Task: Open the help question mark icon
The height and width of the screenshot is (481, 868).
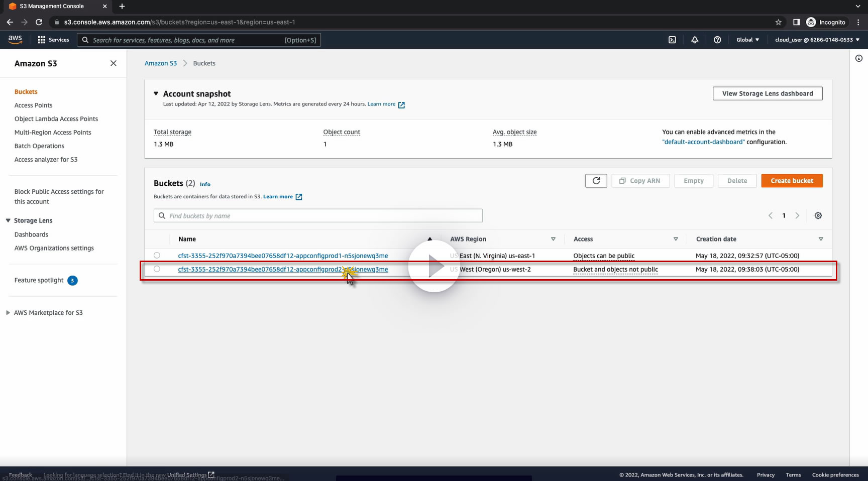Action: click(x=717, y=40)
